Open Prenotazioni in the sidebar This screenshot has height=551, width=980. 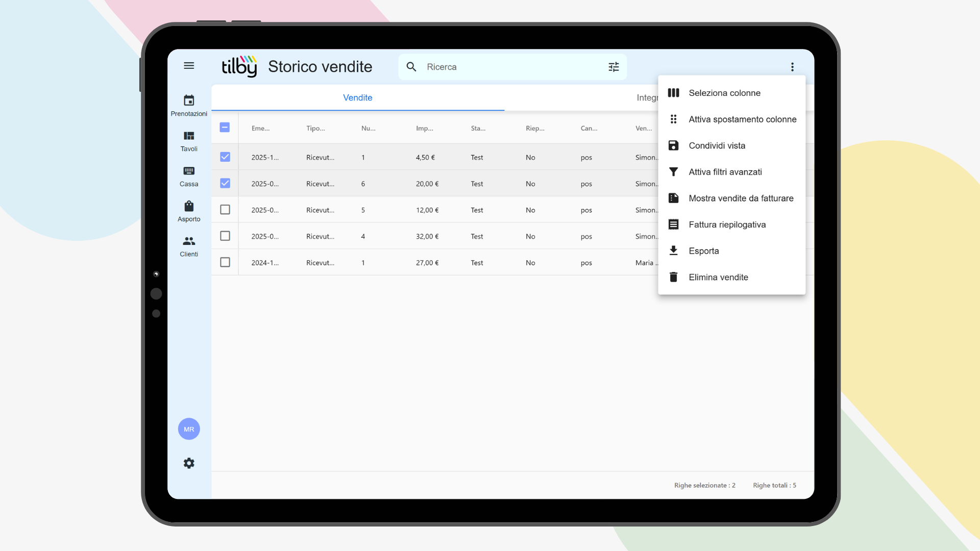(x=189, y=106)
